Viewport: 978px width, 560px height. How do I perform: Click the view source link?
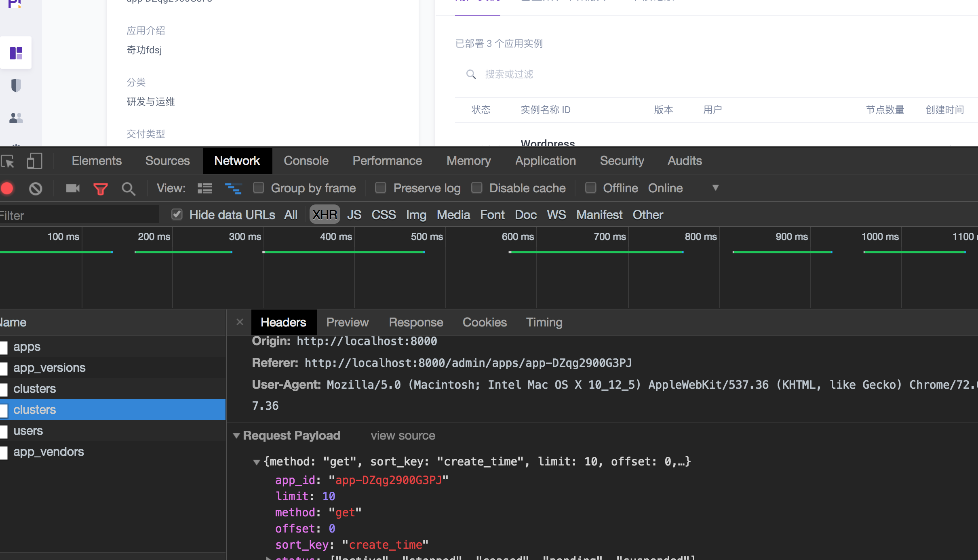pos(402,436)
